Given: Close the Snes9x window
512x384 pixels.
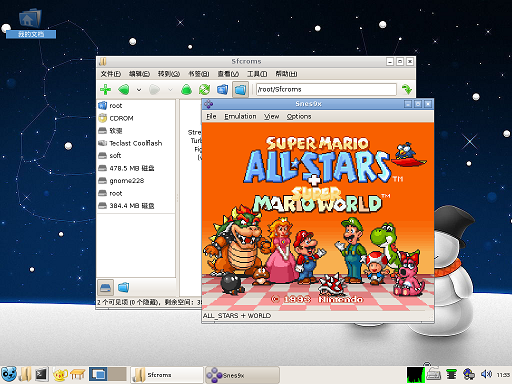Looking at the screenshot, I should coord(428,104).
